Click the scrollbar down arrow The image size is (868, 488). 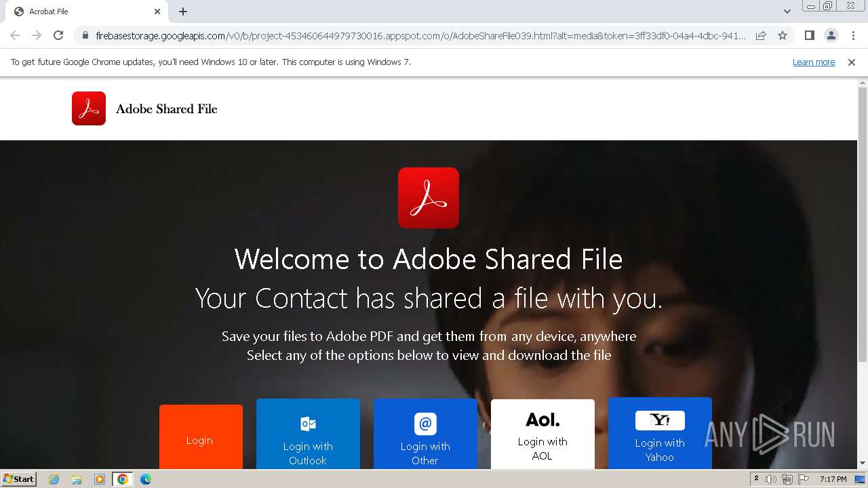863,464
